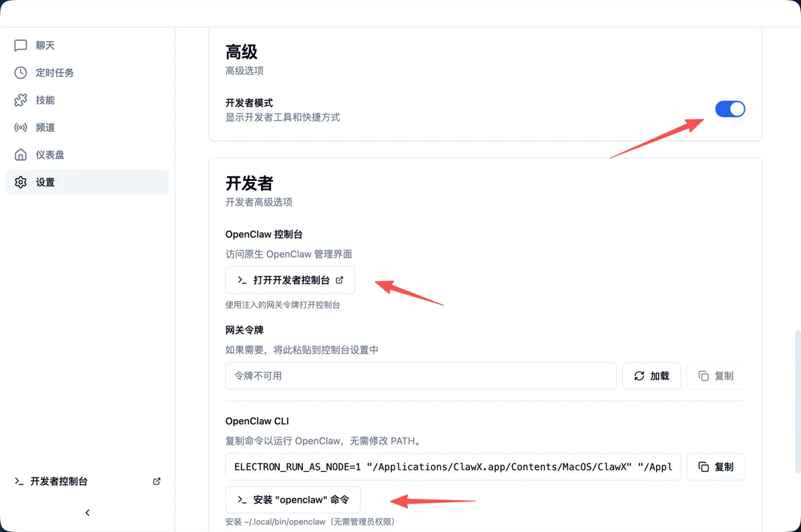Click the house icon for 仪表盘
The height and width of the screenshot is (532, 801).
click(x=21, y=155)
